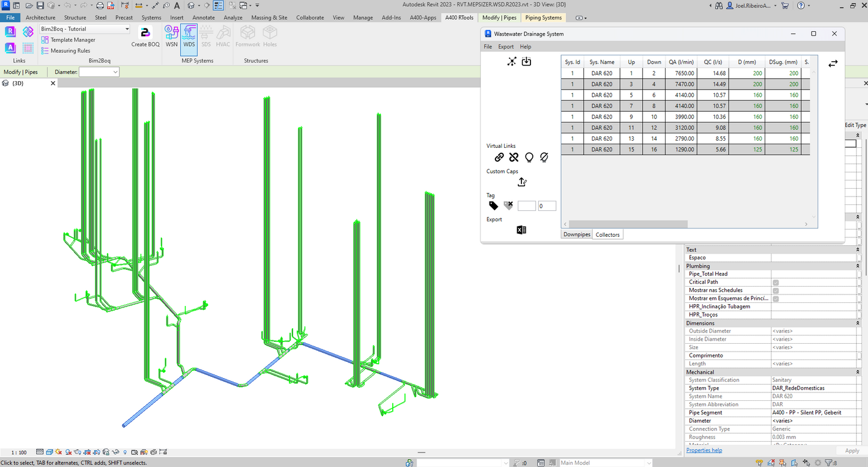The height and width of the screenshot is (467, 868).
Task: Apply tag using the black tag icon
Action: tap(493, 206)
